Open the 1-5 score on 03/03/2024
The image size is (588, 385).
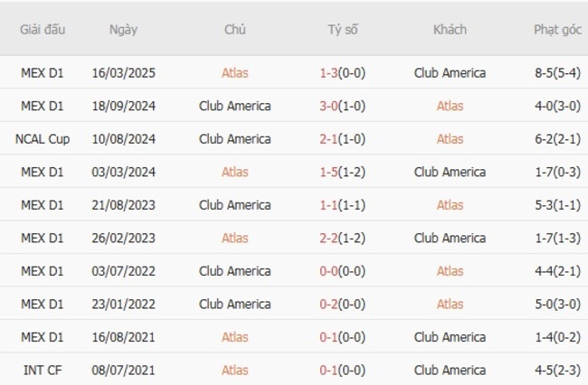(328, 172)
